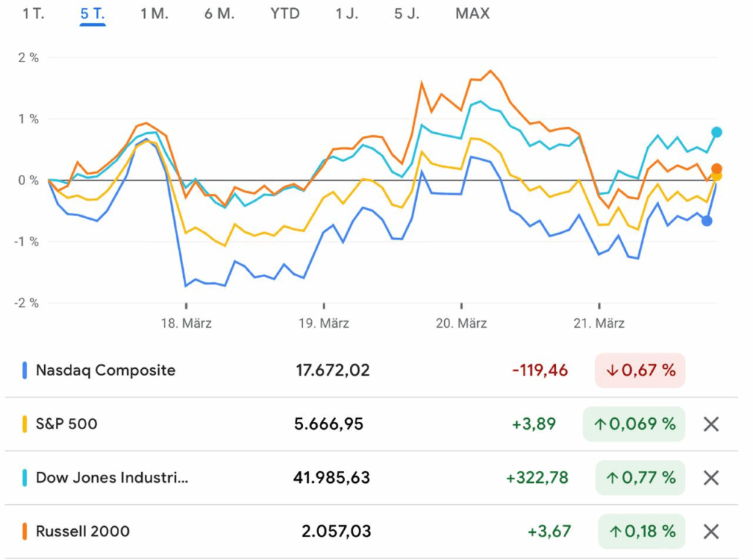Click the light blue Dow Jones chart endpoint
The image size is (753, 560).
716,132
